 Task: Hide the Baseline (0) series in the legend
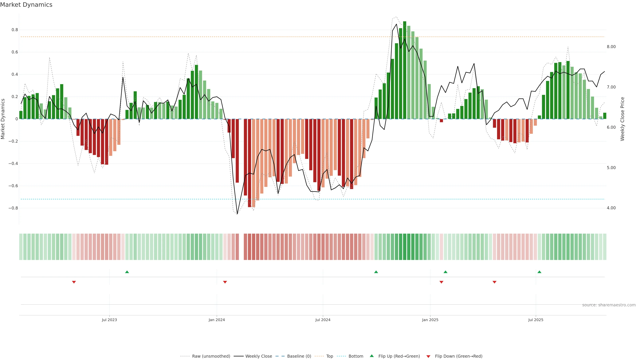(299, 356)
